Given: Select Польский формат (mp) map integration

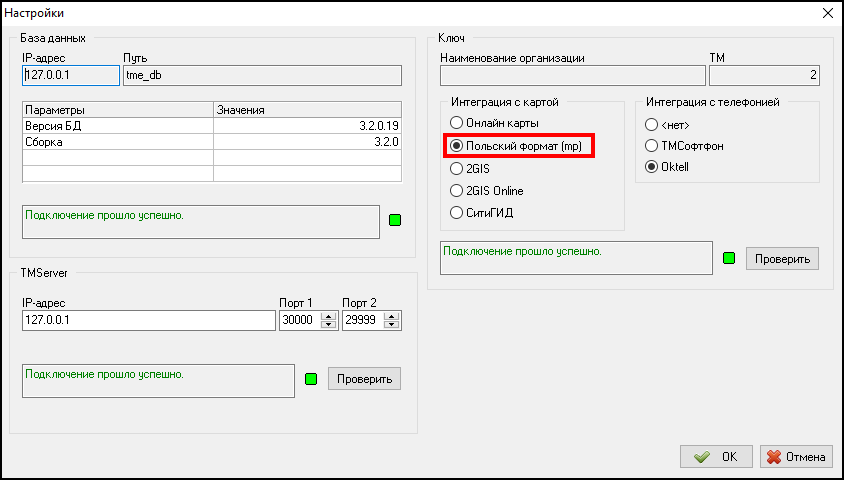Looking at the screenshot, I should pos(457,146).
